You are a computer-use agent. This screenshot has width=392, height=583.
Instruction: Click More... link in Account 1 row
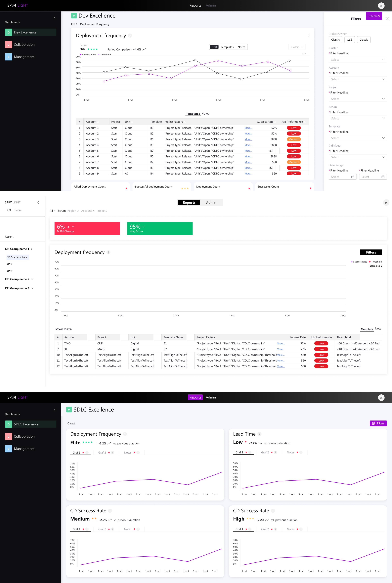248,128
